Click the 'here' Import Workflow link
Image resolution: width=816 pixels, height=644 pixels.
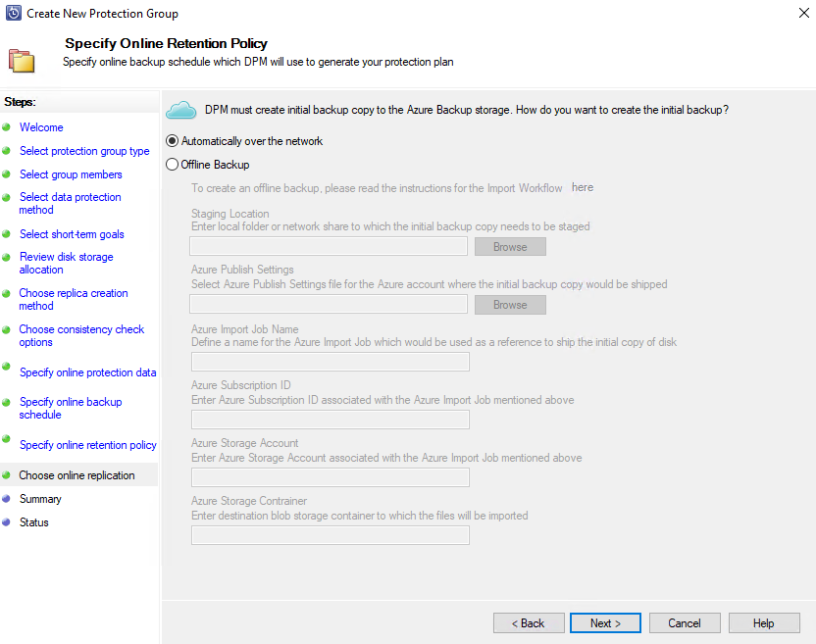click(x=583, y=187)
